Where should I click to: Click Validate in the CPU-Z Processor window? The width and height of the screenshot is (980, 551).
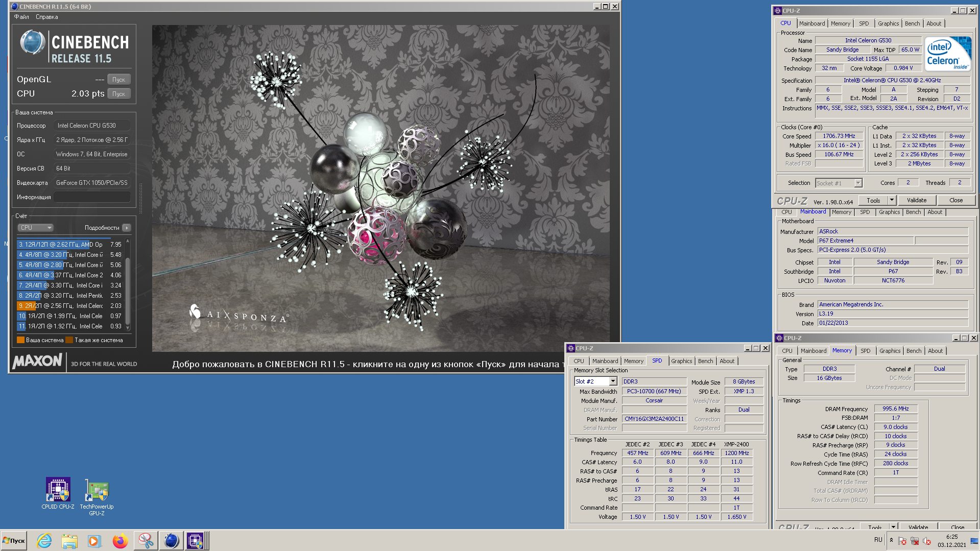(917, 200)
